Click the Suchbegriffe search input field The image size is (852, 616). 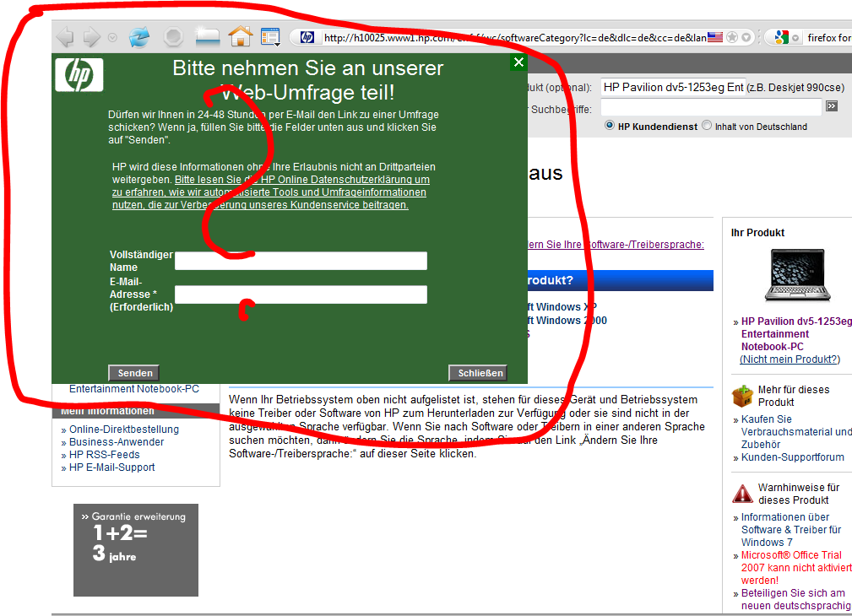coord(711,107)
